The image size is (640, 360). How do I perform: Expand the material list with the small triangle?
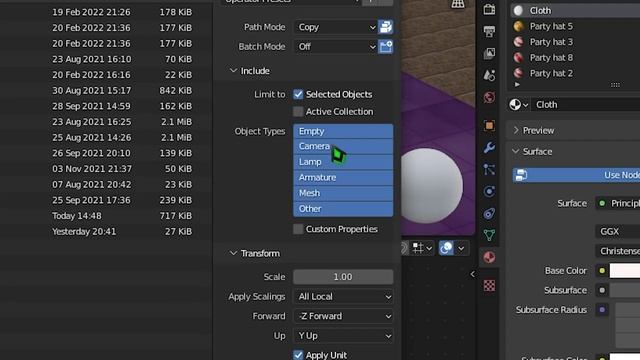(x=517, y=84)
